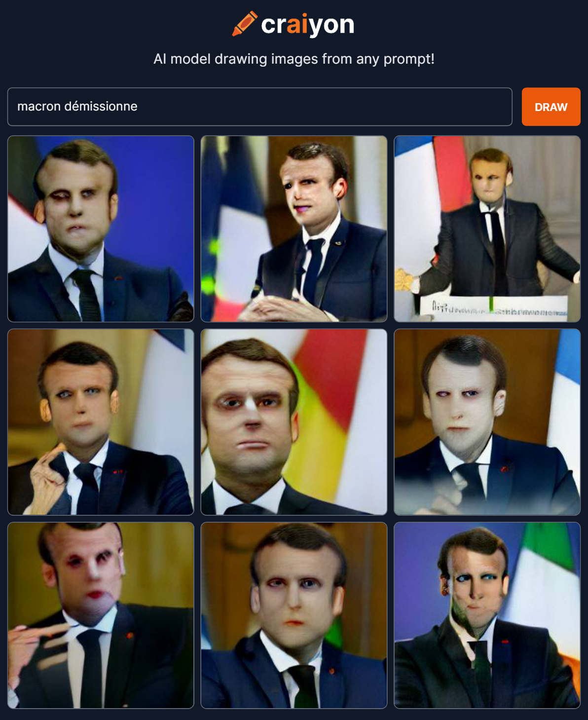The width and height of the screenshot is (588, 720).
Task: Hit the orange DRAW button
Action: click(551, 107)
